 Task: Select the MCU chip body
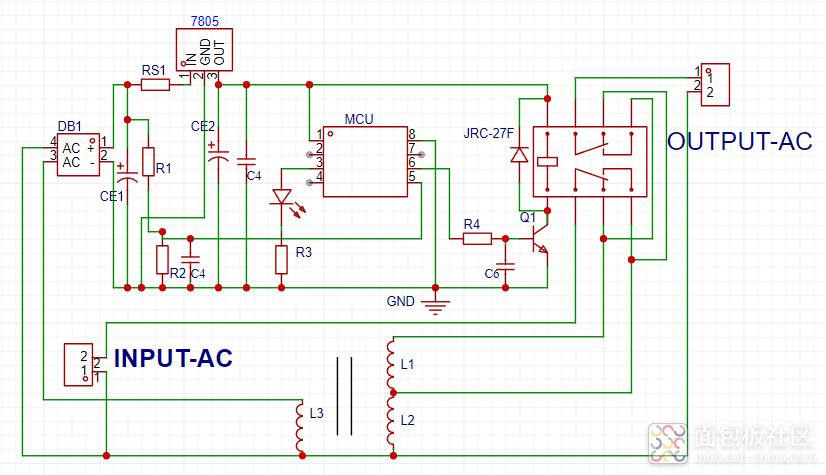[365, 162]
